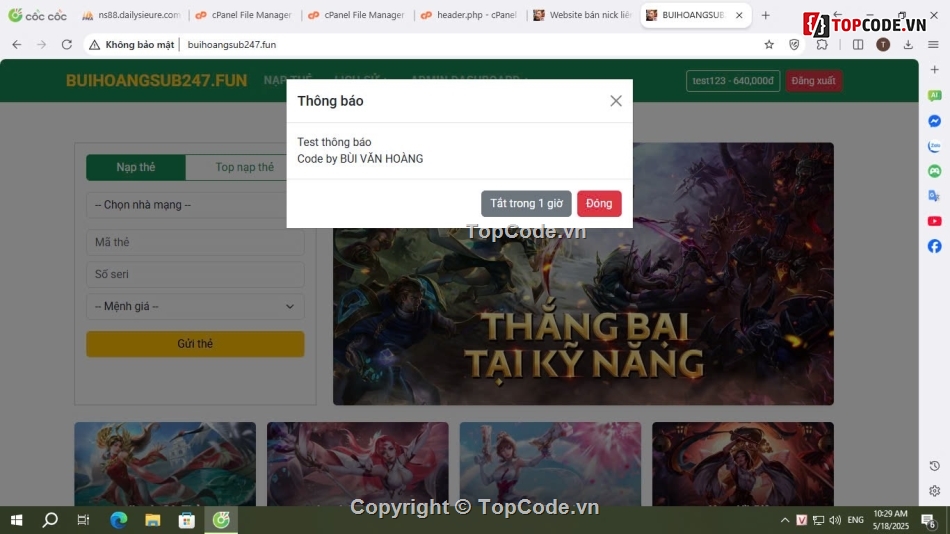This screenshot has height=534, width=950.
Task: Open the history icon in sidebar
Action: 934,466
